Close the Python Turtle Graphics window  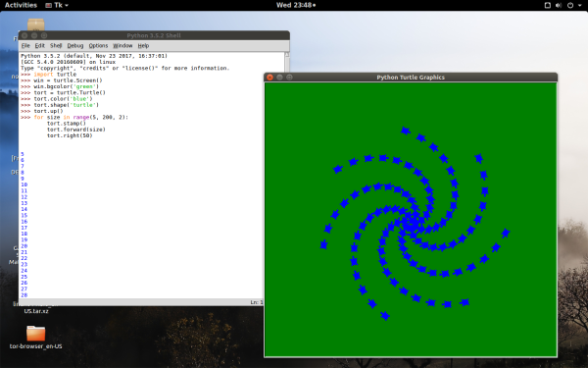269,78
